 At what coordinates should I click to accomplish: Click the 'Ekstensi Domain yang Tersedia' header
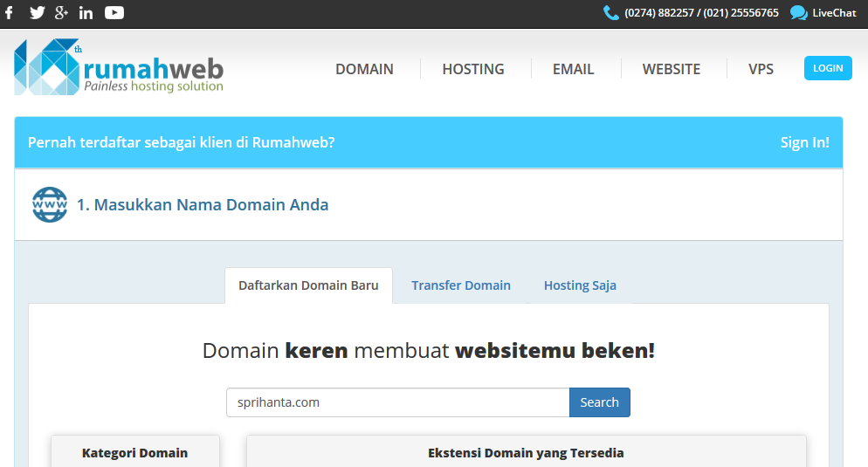coord(526,453)
